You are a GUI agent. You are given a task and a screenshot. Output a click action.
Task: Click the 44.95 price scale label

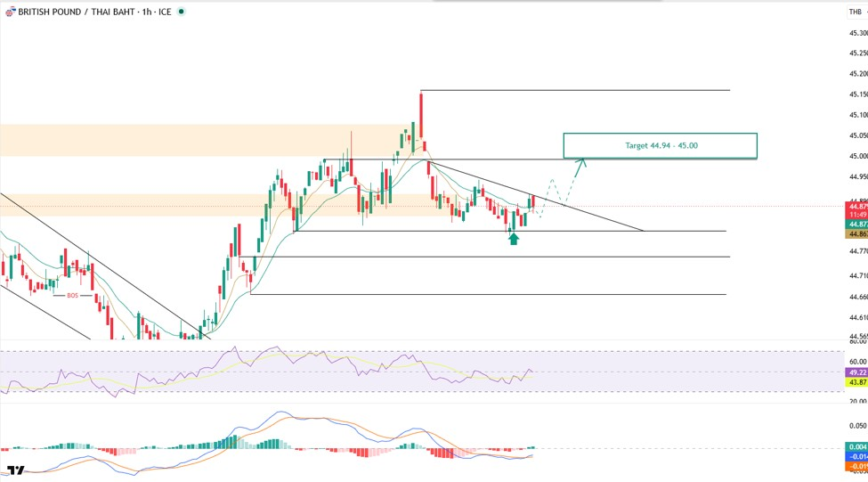pyautogui.click(x=858, y=176)
